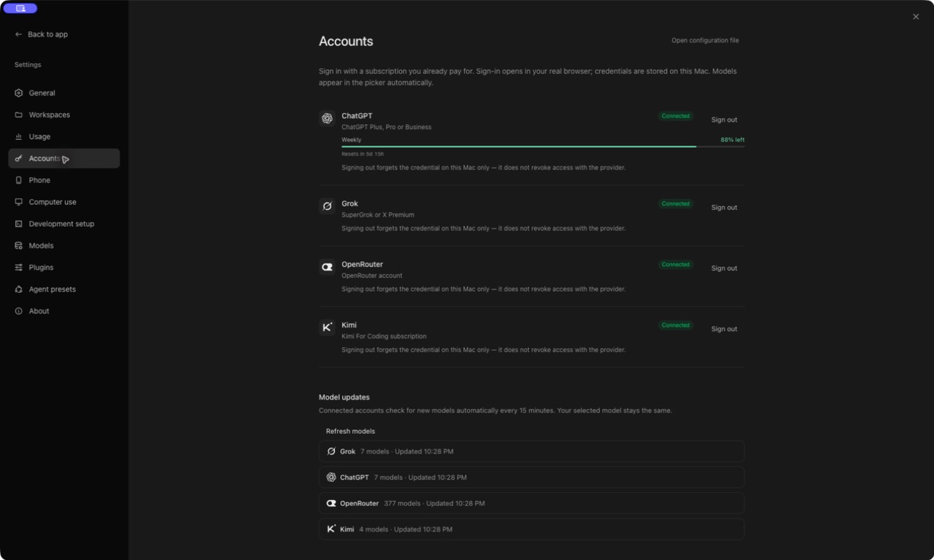The width and height of the screenshot is (934, 560).
Task: Open the Plugins settings section
Action: 64,268
